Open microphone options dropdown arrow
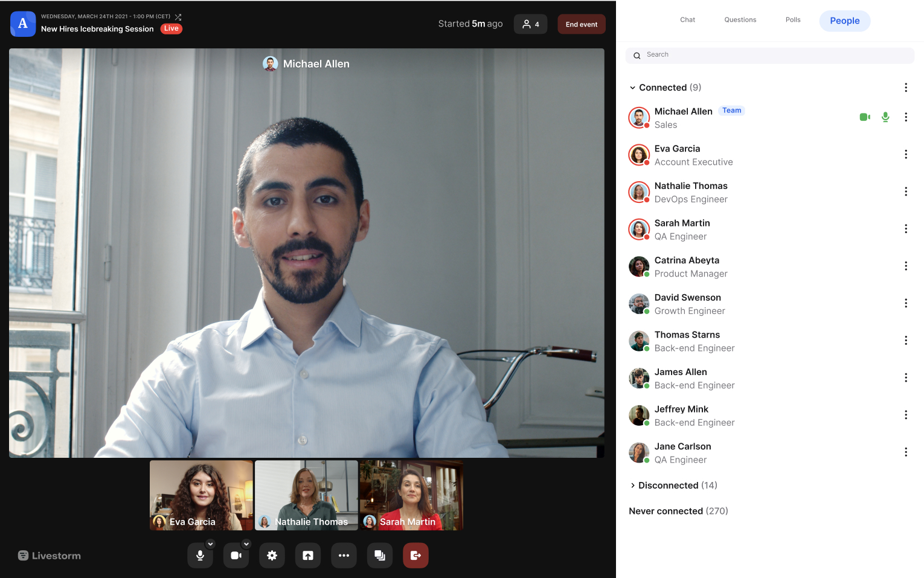 pyautogui.click(x=211, y=544)
